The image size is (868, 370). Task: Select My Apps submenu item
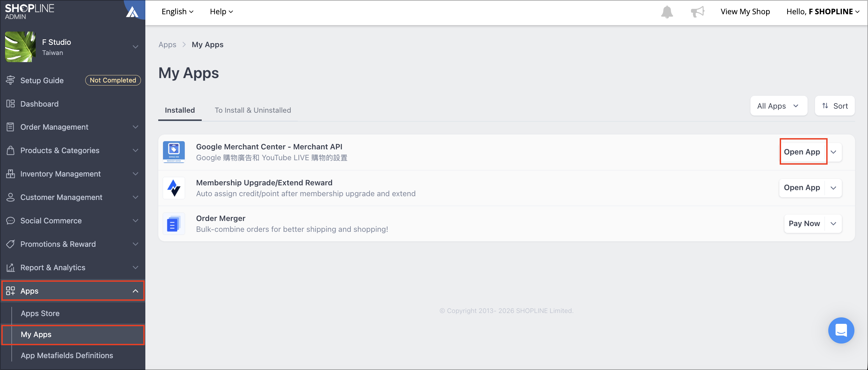pos(73,335)
